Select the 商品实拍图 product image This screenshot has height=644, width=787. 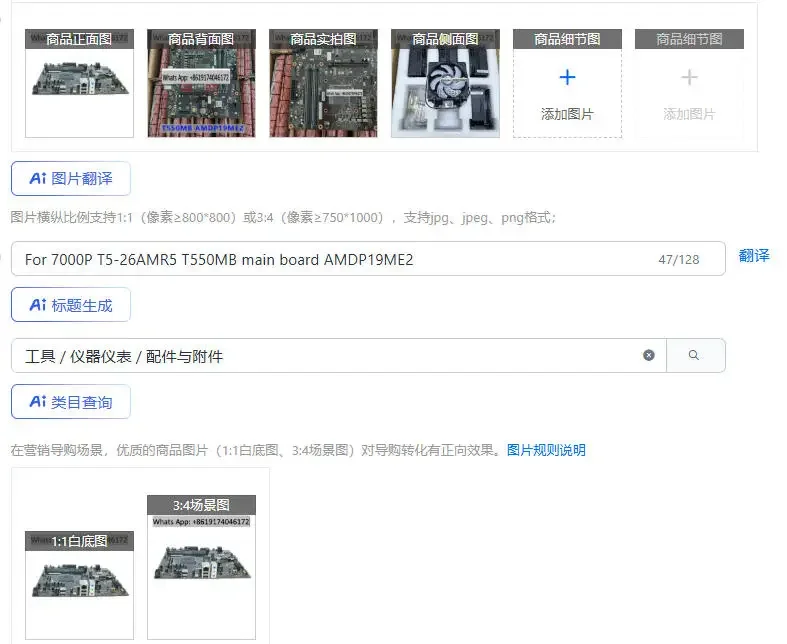[x=323, y=83]
